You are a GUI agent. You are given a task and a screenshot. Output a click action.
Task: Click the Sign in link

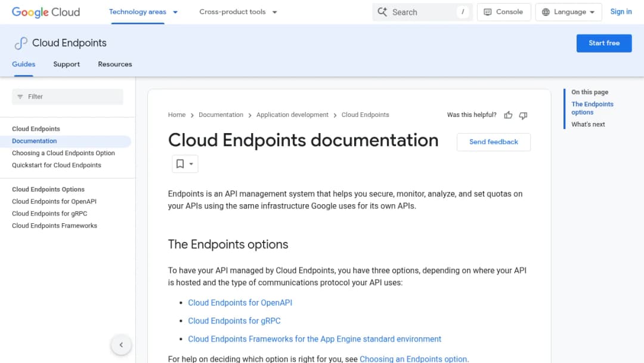(x=621, y=12)
